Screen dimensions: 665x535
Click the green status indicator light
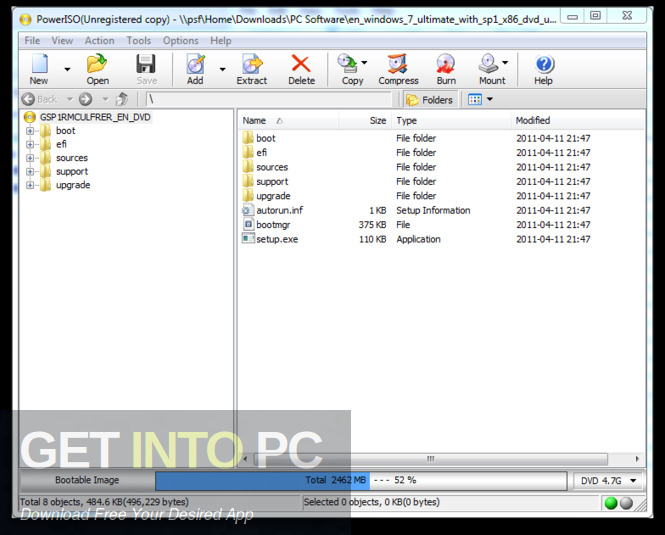611,503
